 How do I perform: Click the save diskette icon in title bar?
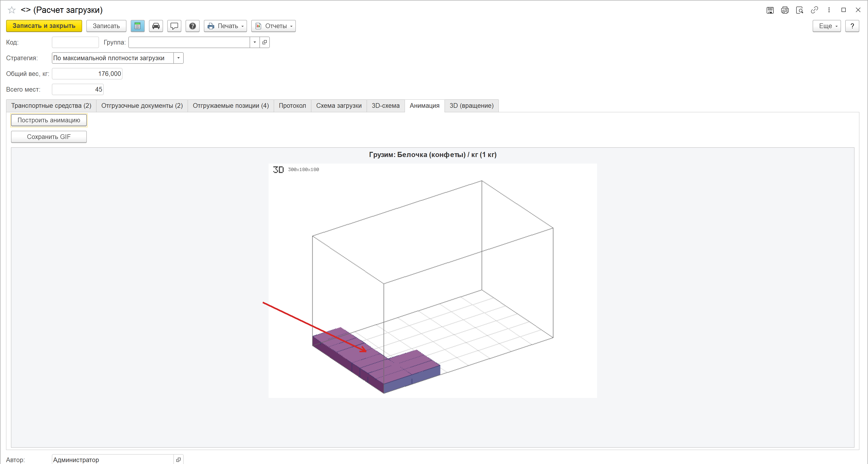770,10
